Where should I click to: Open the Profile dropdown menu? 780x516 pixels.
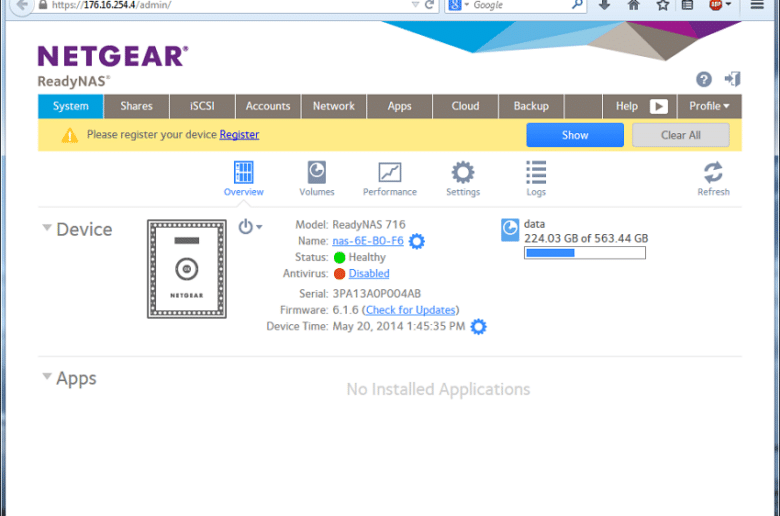709,106
